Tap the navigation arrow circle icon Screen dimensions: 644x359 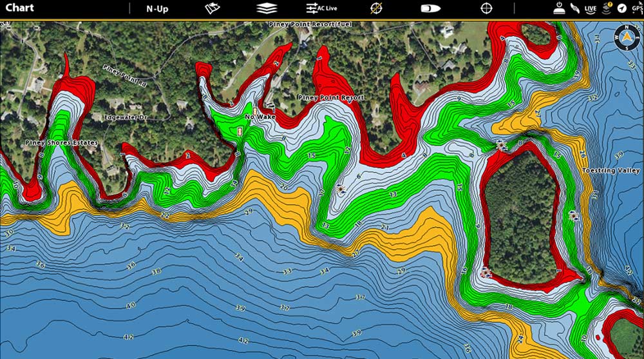tap(622, 8)
